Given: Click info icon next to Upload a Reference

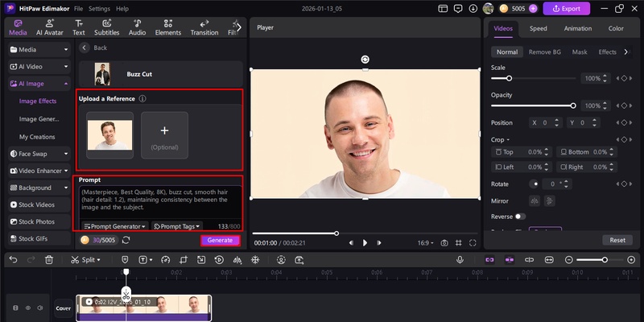Looking at the screenshot, I should (x=142, y=98).
